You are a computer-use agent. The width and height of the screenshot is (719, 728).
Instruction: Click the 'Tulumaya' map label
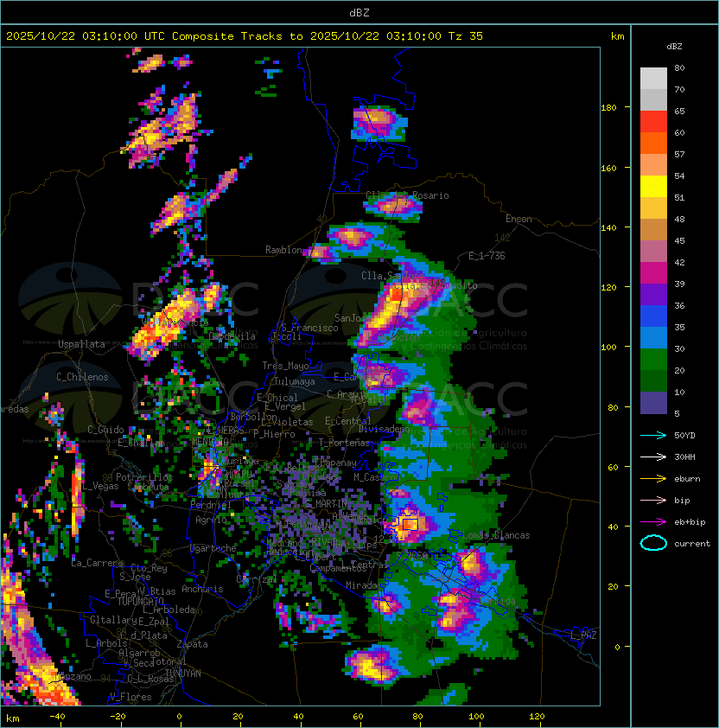point(295,381)
